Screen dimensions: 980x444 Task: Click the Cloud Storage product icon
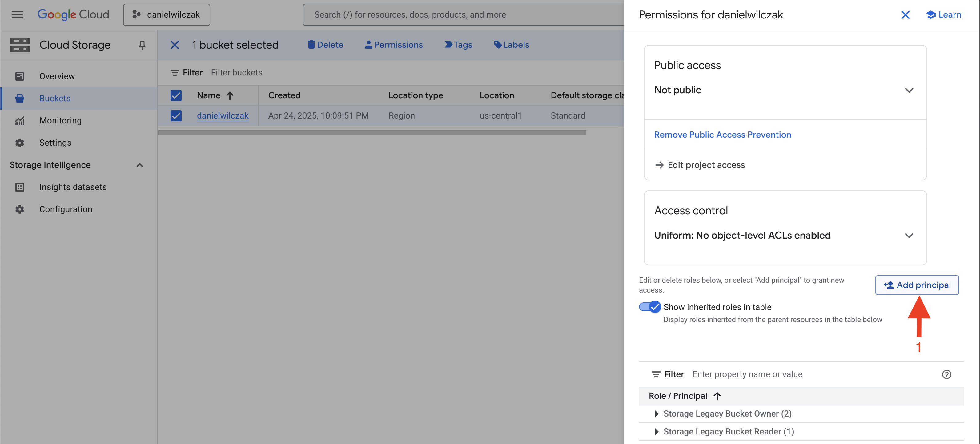pos(19,45)
